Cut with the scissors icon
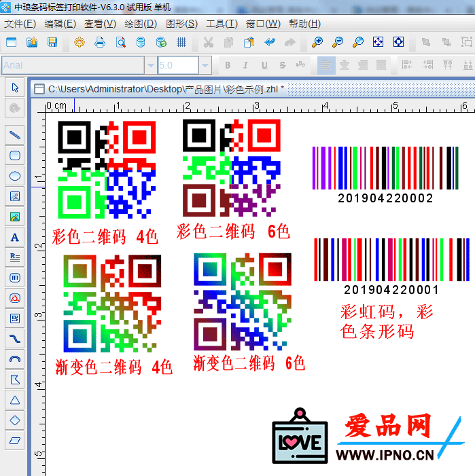This screenshot has height=476, width=475. pos(209,42)
